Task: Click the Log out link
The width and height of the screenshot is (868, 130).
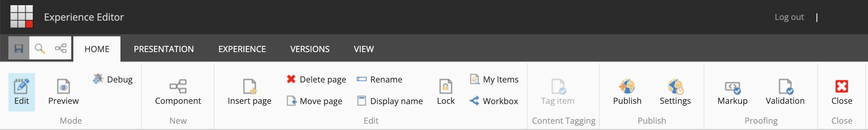Action: coord(789,17)
